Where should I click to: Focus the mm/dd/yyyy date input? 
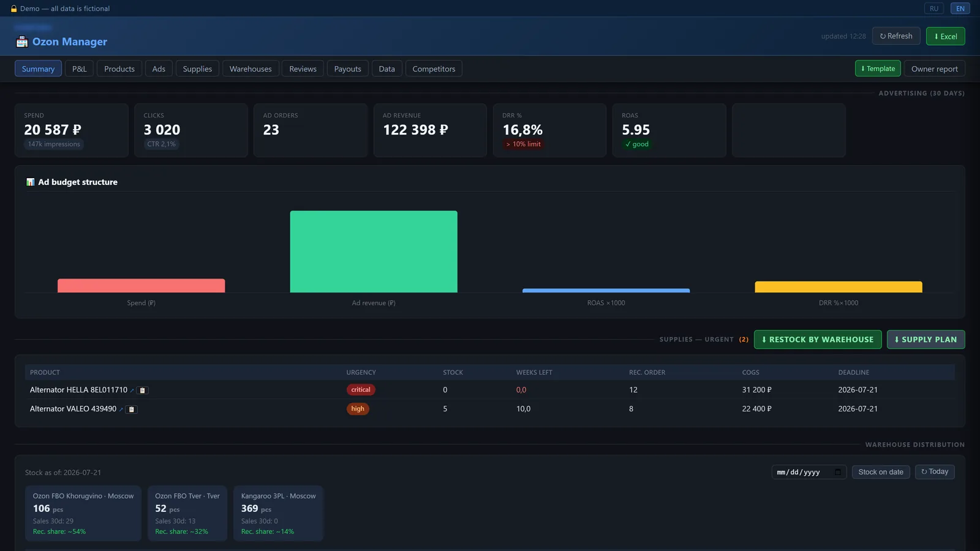pyautogui.click(x=809, y=472)
